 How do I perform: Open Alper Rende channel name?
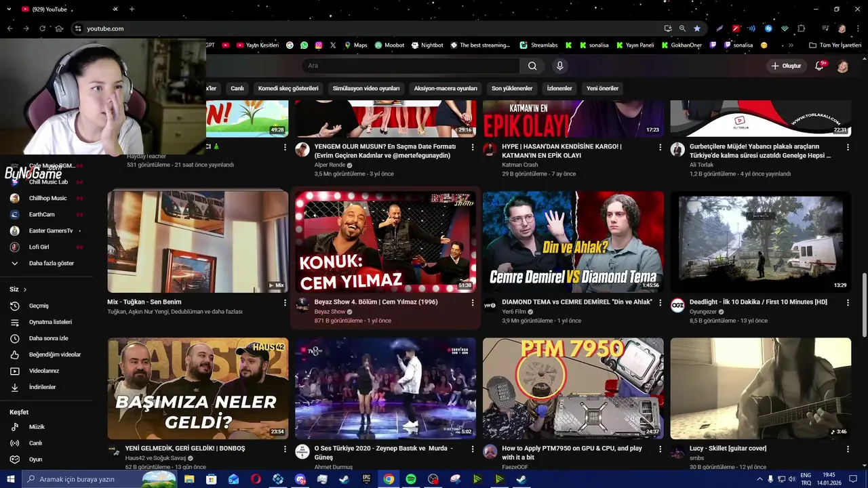[x=330, y=165]
